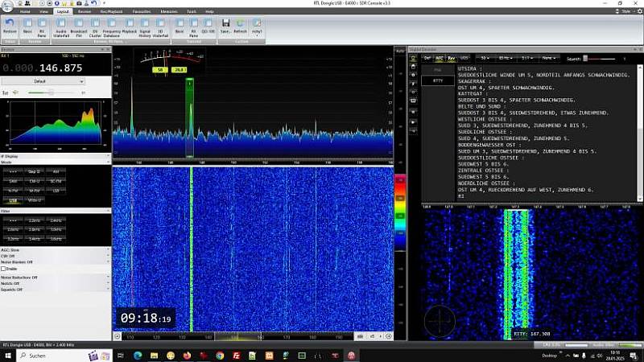Click the 146.875 frequency display
644x362 pixels.
pos(61,68)
